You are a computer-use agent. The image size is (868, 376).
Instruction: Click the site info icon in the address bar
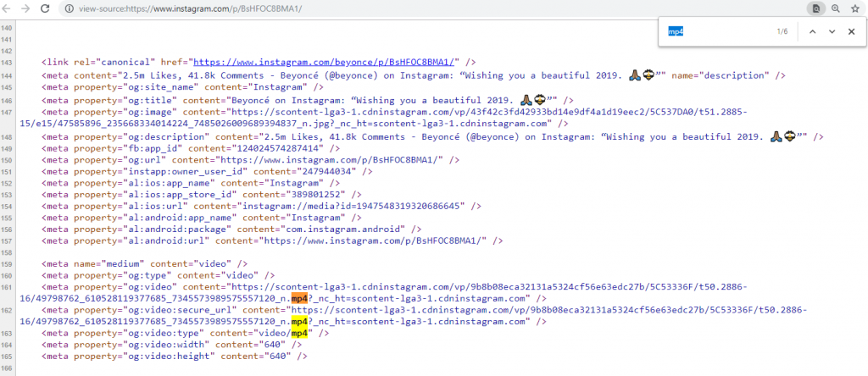pyautogui.click(x=70, y=8)
